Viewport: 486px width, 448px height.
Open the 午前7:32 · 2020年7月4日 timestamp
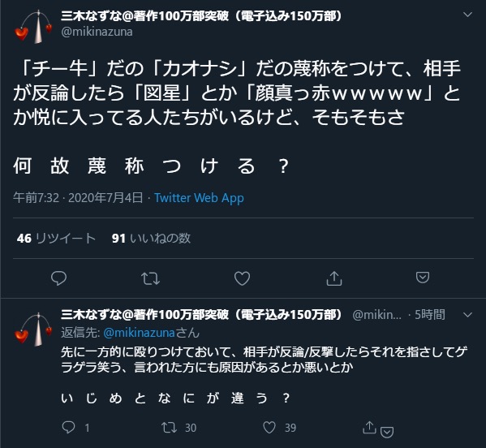pos(78,198)
